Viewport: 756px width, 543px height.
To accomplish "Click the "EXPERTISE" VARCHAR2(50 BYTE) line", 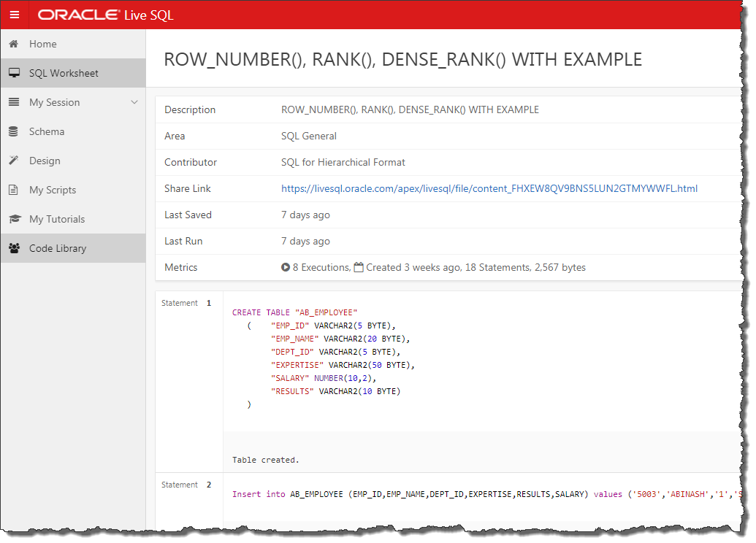I will coord(343,365).
